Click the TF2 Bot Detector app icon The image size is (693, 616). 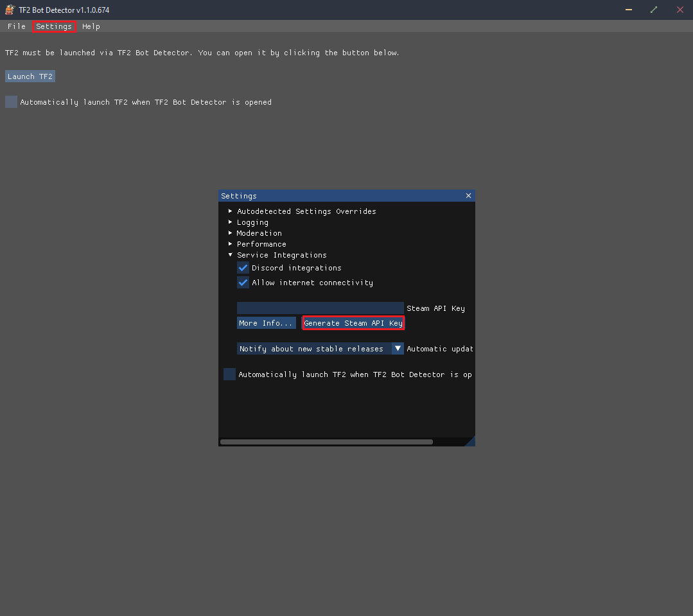[x=10, y=10]
